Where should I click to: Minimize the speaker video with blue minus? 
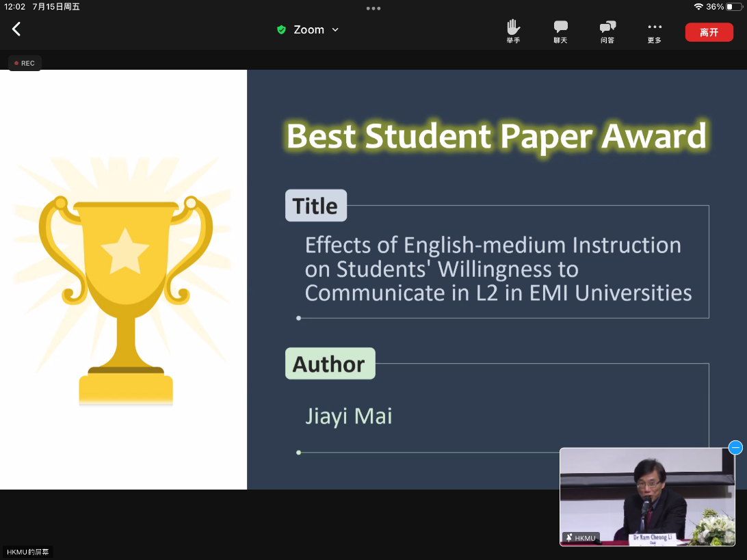coord(735,448)
